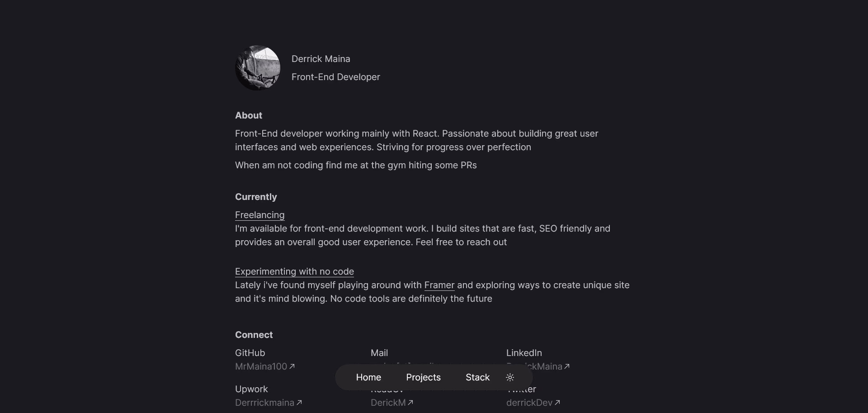Click the arrow icon beside Derrrickmaina
The width and height of the screenshot is (868, 413).
click(x=299, y=403)
